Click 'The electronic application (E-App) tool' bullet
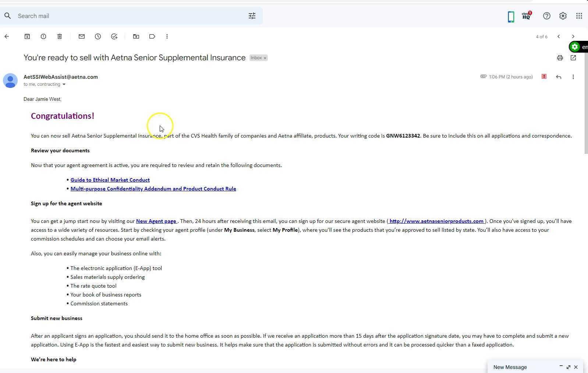 tap(116, 268)
